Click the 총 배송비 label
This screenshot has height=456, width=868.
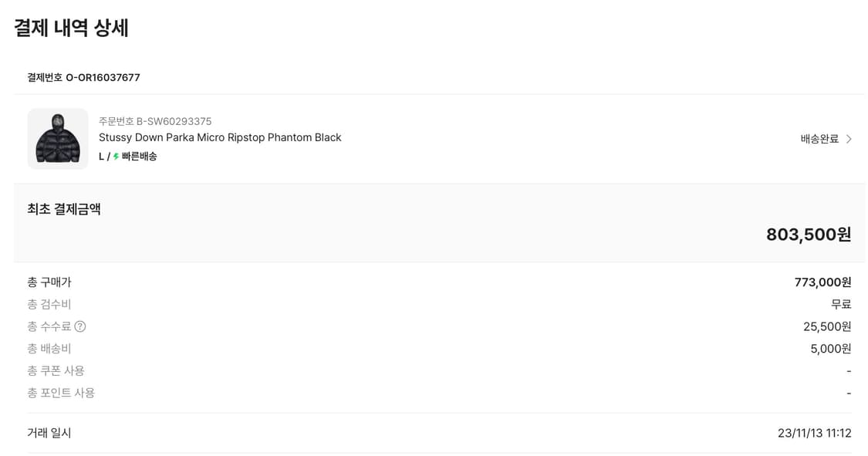[49, 349]
